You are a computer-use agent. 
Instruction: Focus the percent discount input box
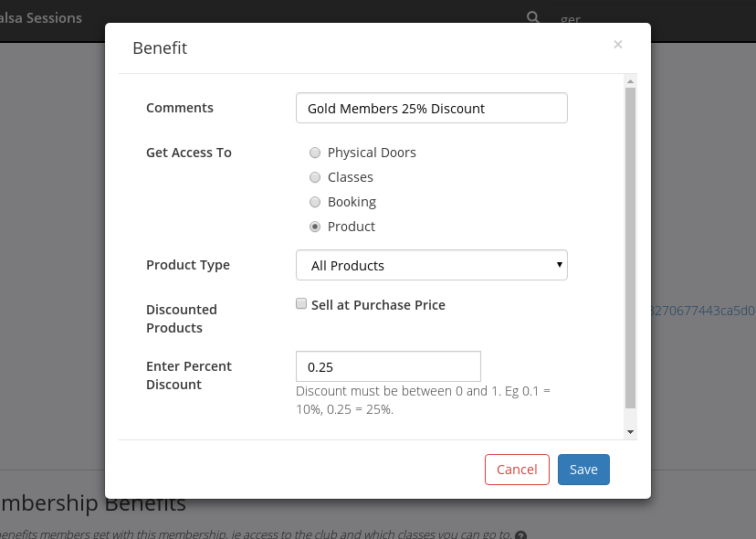click(x=388, y=366)
